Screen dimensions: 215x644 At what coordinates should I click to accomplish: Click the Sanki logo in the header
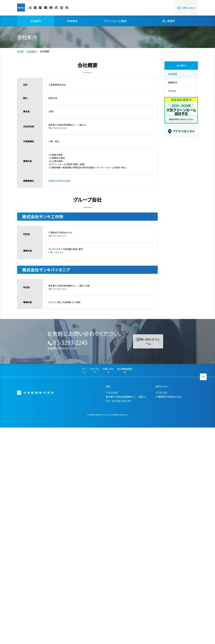click(21, 8)
